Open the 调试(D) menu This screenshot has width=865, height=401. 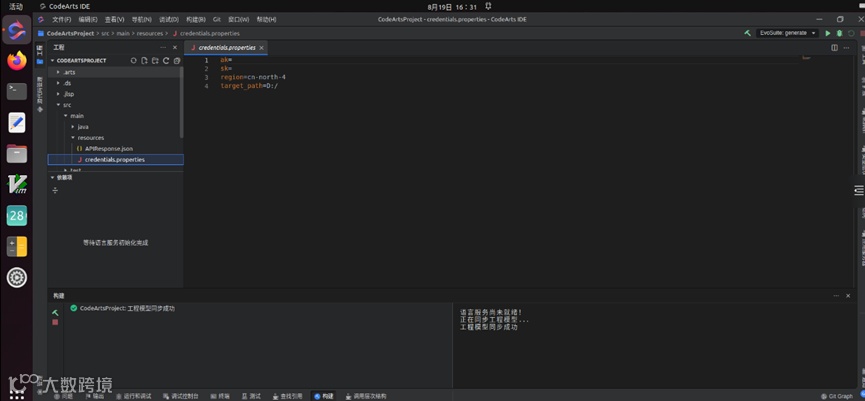pyautogui.click(x=169, y=19)
